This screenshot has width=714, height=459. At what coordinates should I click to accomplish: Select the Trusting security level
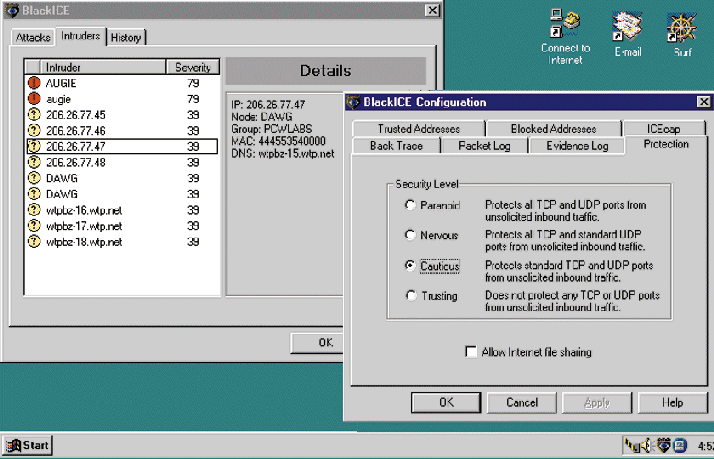click(410, 296)
